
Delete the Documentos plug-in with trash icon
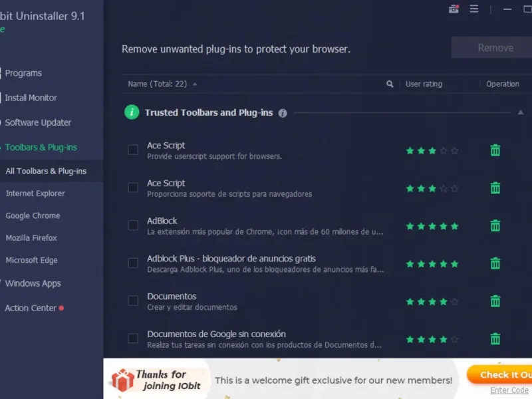pyautogui.click(x=495, y=301)
